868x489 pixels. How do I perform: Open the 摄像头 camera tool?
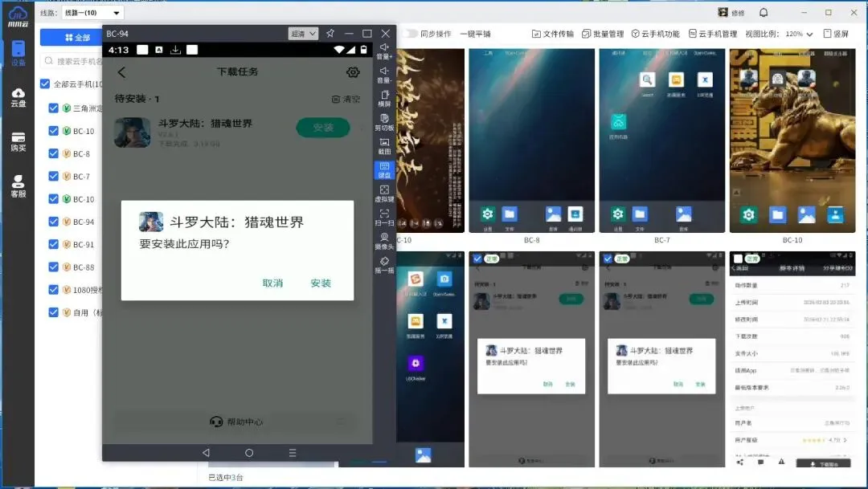pyautogui.click(x=384, y=241)
